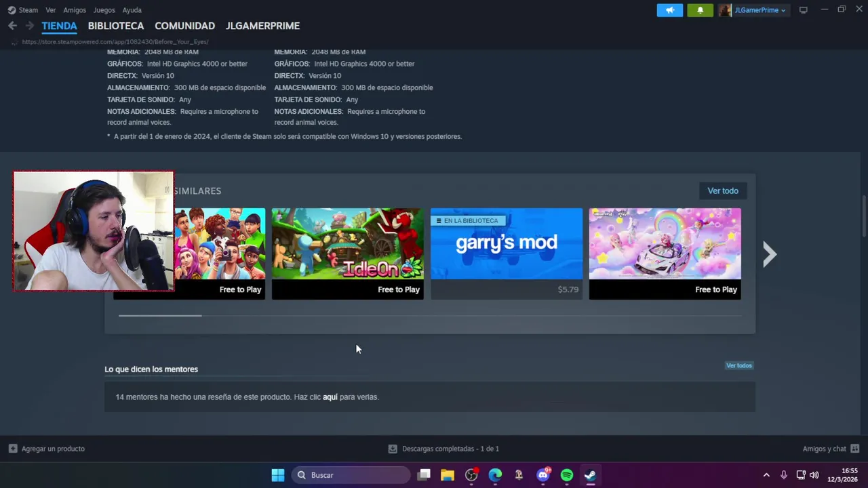Open the JLGAMERPRIME profile tab
Screen dimensions: 868x488
pyautogui.click(x=262, y=26)
